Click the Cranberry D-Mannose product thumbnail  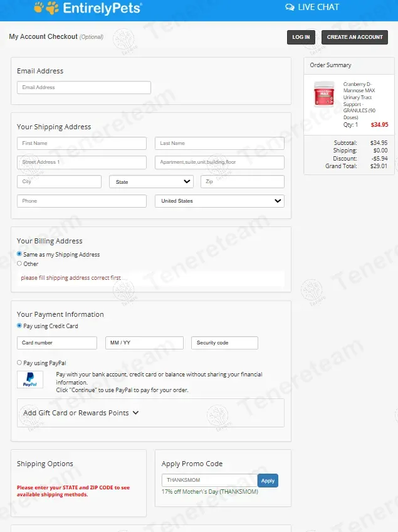click(x=324, y=94)
